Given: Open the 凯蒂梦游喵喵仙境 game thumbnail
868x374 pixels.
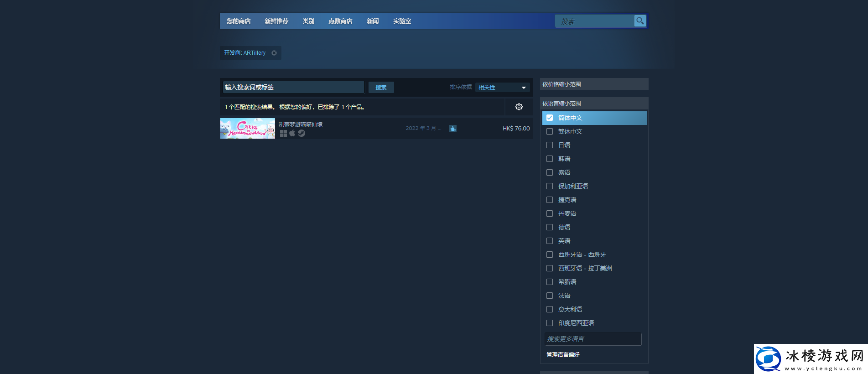Looking at the screenshot, I should click(248, 129).
